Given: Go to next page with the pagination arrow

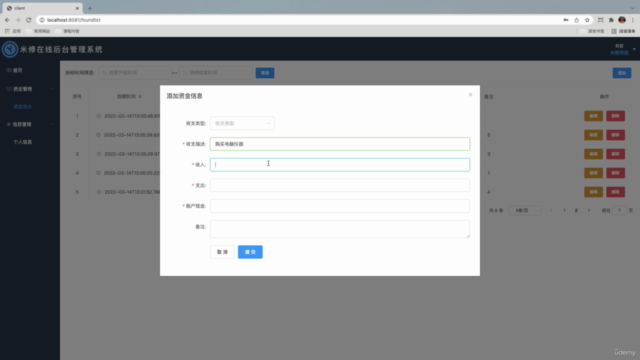Looking at the screenshot, I should click(x=589, y=211).
